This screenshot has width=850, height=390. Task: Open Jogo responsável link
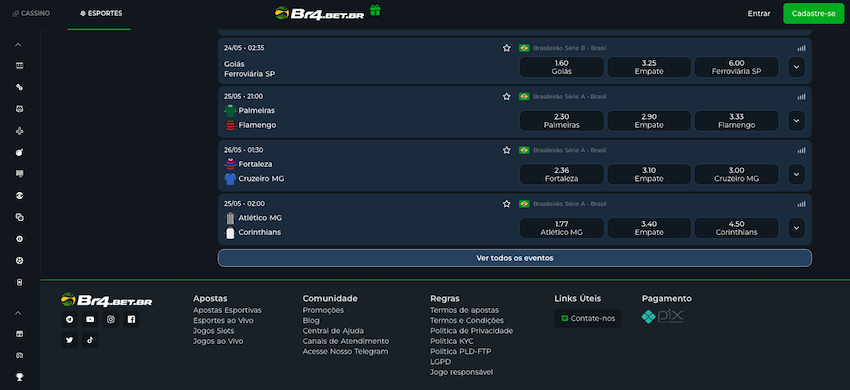(x=462, y=372)
